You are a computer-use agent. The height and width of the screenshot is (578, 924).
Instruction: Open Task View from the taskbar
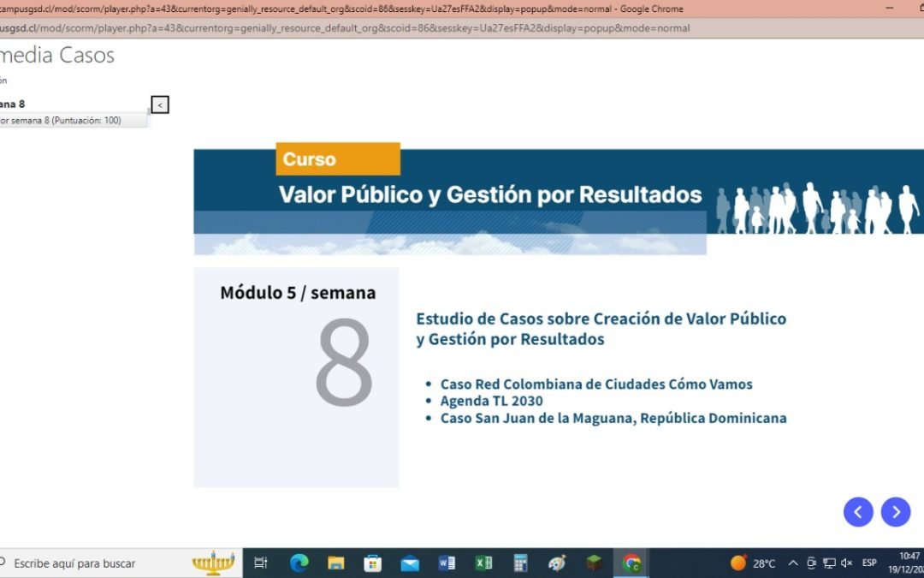[x=261, y=563]
